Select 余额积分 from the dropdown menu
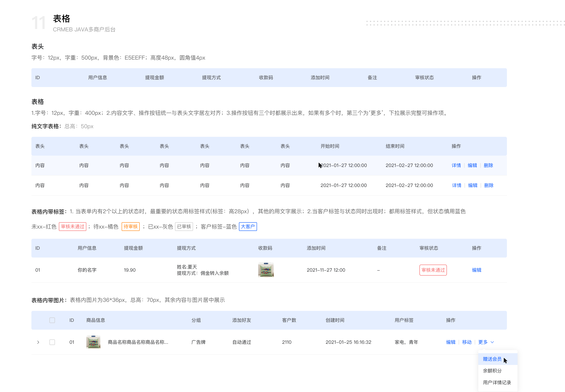This screenshot has width=565, height=392. click(x=492, y=371)
